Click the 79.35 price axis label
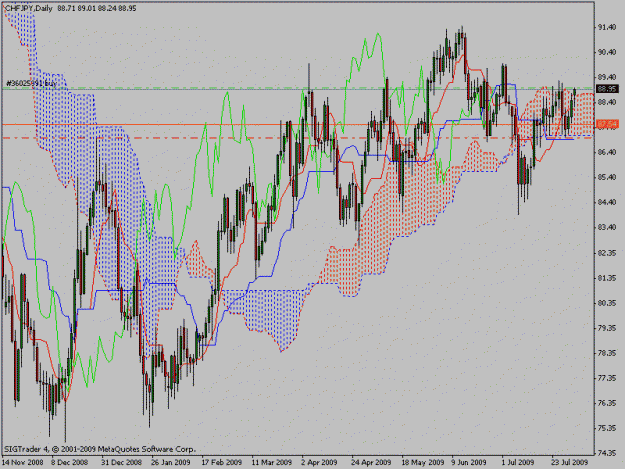 (607, 328)
